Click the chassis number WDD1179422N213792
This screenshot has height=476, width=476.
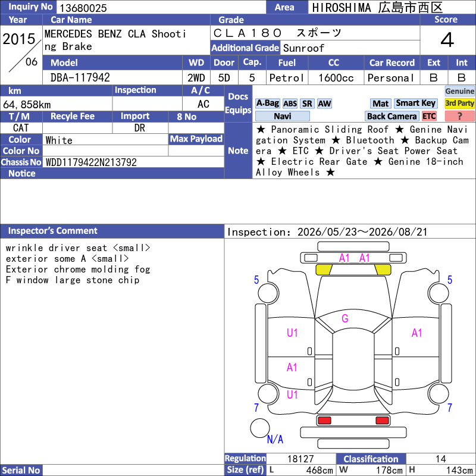[91, 162]
